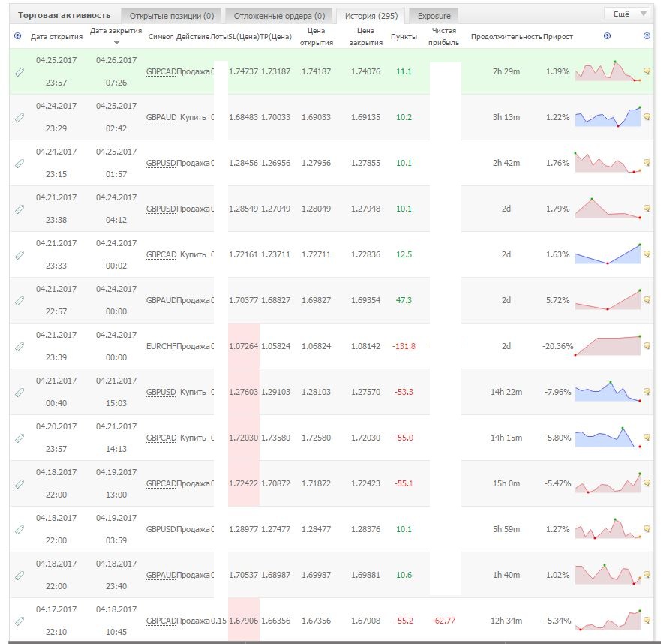Open the Exposure tab
Image resolution: width=661 pixels, height=644 pixels.
click(434, 16)
